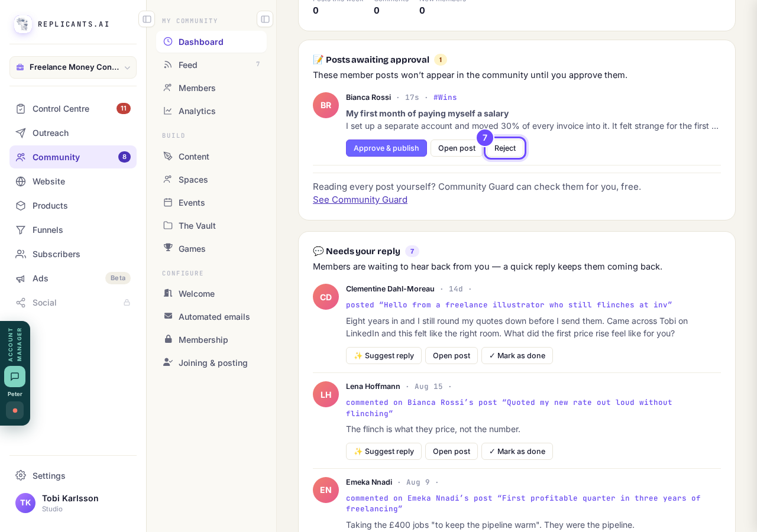Screen dimensions: 757x532
Task: Open the Website section
Action: pyautogui.click(x=73, y=181)
